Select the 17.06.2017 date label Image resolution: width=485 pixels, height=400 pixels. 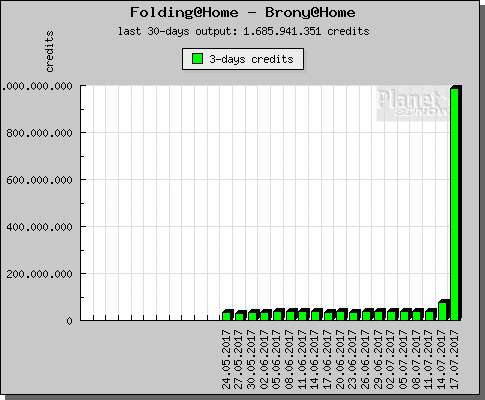pyautogui.click(x=328, y=359)
